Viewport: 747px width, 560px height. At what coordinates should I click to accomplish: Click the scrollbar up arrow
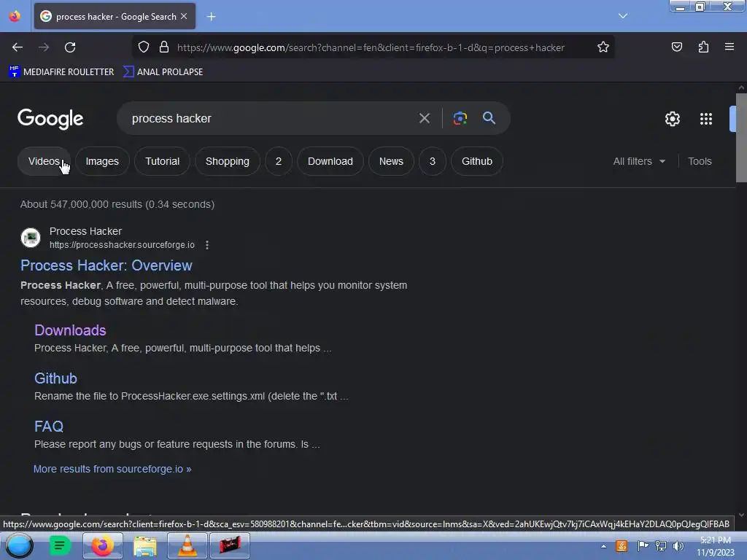click(741, 87)
